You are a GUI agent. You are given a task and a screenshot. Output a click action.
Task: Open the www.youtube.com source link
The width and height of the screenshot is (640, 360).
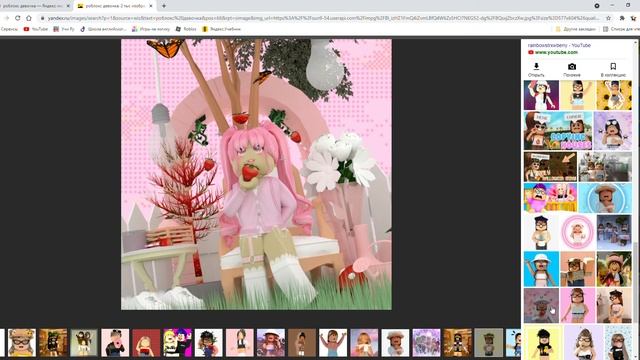(x=556, y=52)
